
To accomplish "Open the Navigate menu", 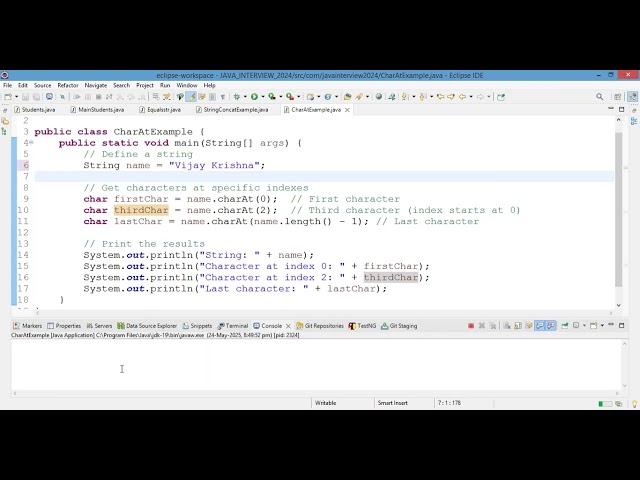I will pyautogui.click(x=96, y=85).
